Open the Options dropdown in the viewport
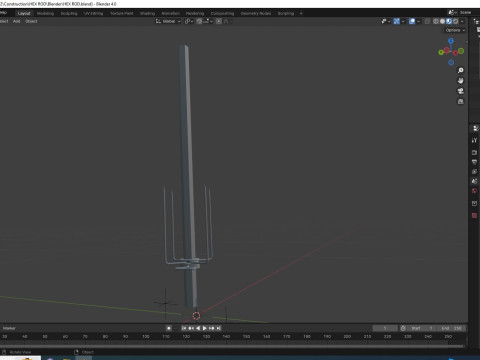Image resolution: width=480 pixels, height=360 pixels. coord(455,30)
